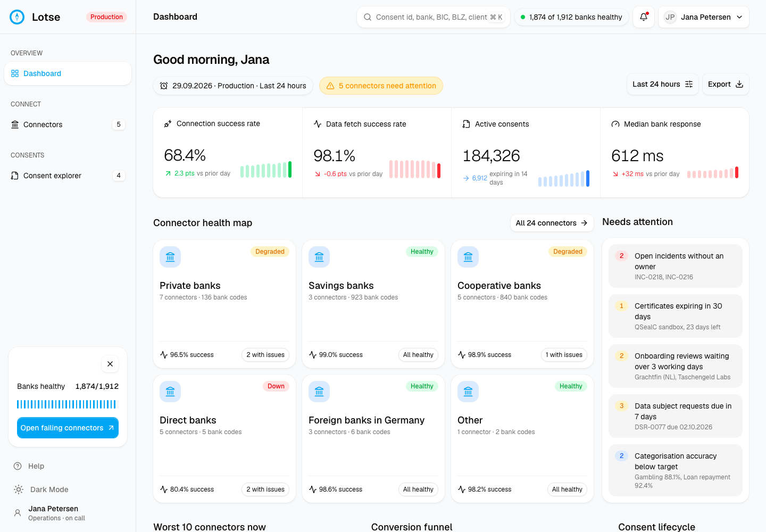Click the search magnifier icon
The height and width of the screenshot is (532, 766).
pyautogui.click(x=368, y=17)
